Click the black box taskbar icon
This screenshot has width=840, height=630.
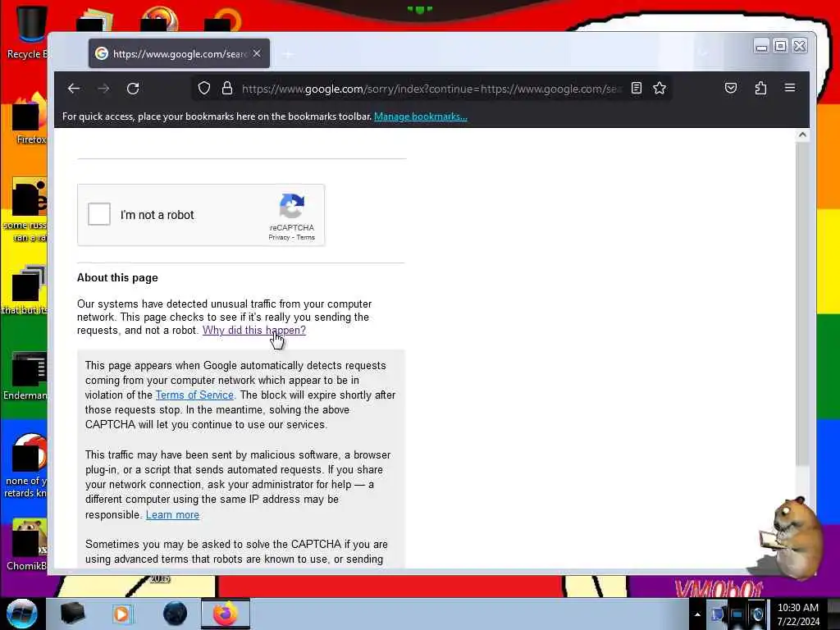tap(72, 614)
